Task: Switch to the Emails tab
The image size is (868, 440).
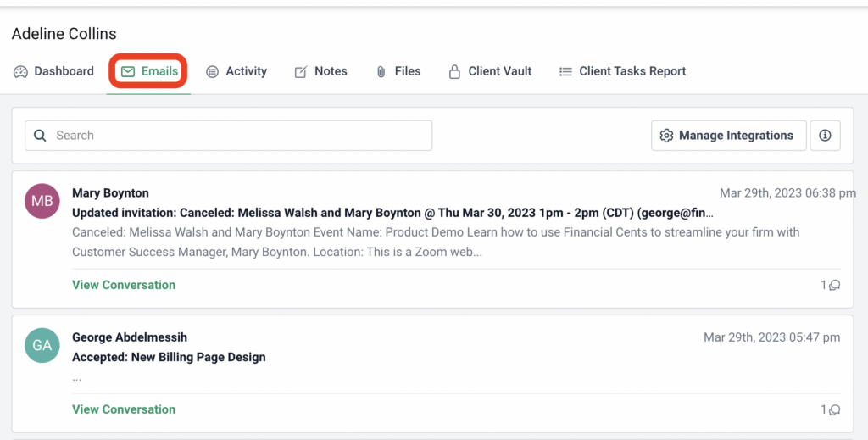Action: pyautogui.click(x=149, y=71)
